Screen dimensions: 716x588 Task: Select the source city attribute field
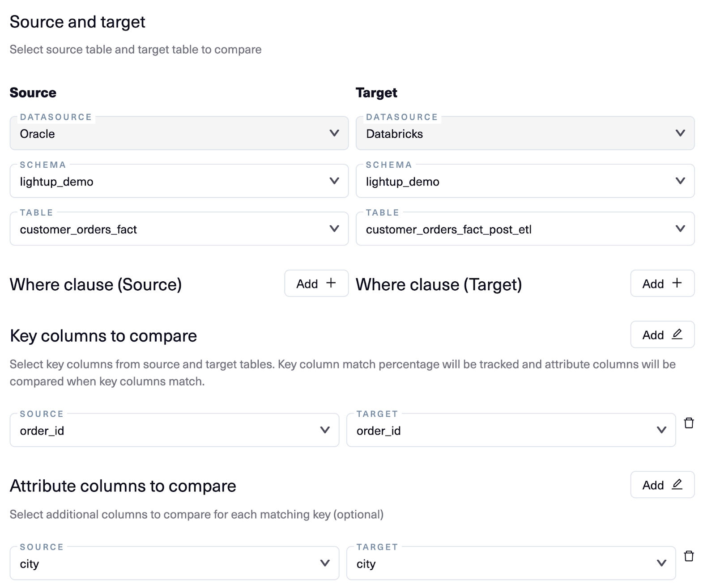pos(175,563)
